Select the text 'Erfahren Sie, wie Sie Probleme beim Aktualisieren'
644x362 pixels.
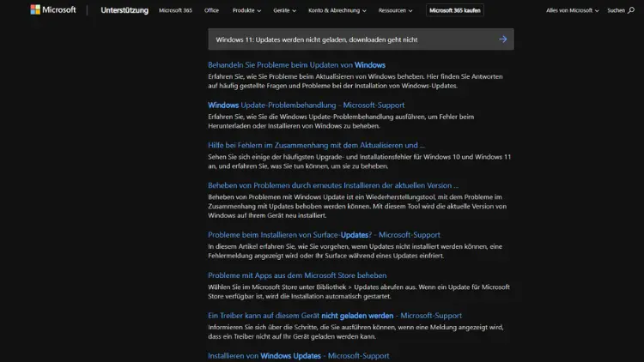(x=281, y=76)
